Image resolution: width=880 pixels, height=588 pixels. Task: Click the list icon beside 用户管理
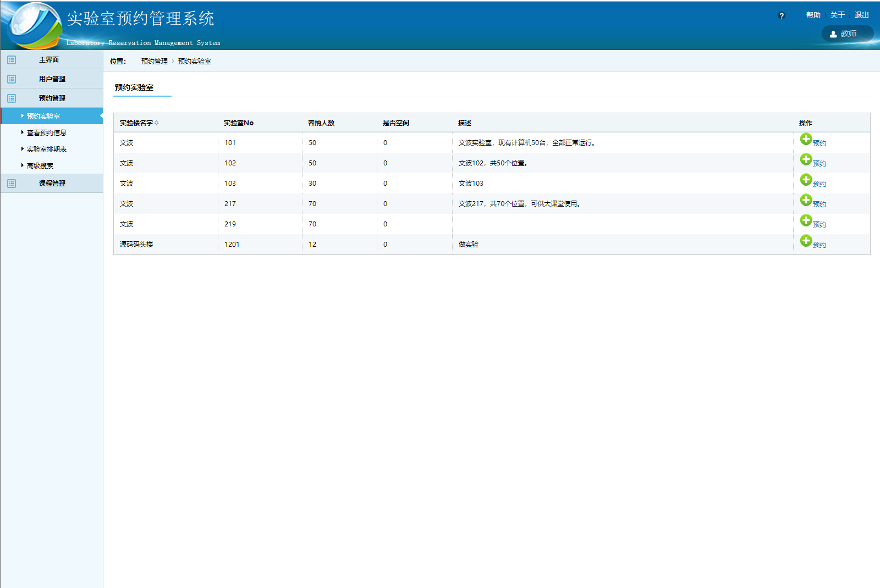click(x=12, y=79)
